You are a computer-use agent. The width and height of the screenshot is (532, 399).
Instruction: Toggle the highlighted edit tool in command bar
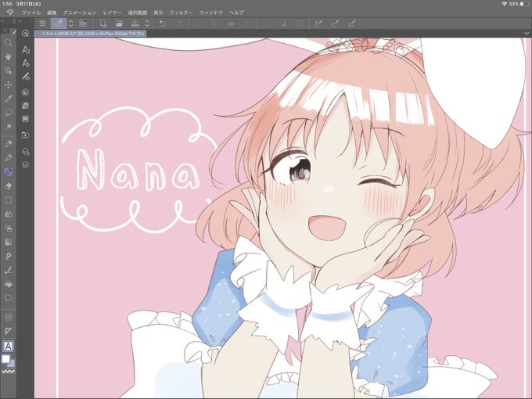pyautogui.click(x=59, y=23)
